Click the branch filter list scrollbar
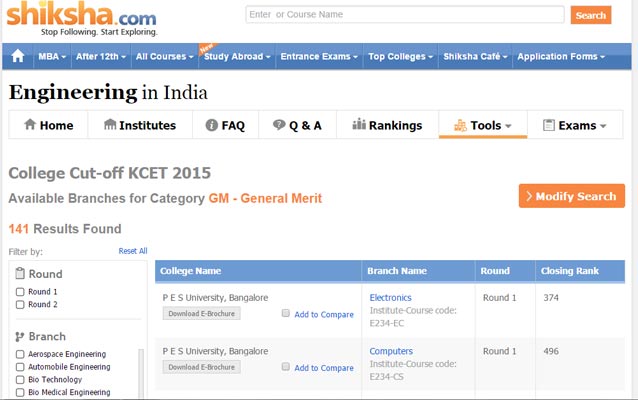The width and height of the screenshot is (638, 400). (x=141, y=372)
